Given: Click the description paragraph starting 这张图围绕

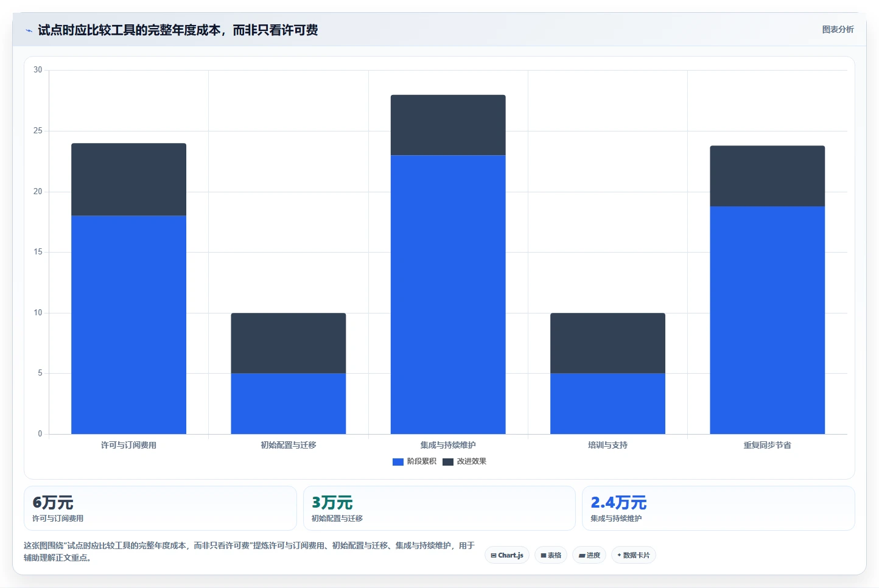Looking at the screenshot, I should 250,551.
